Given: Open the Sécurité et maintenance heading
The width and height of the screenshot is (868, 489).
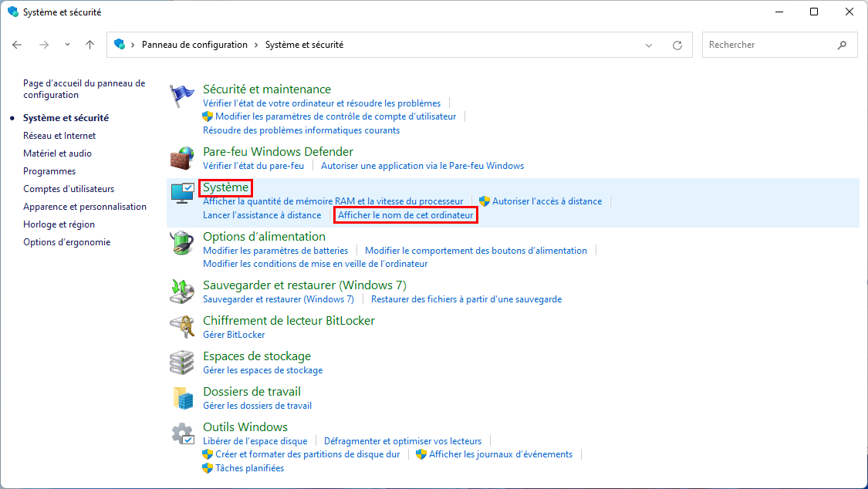Looking at the screenshot, I should coord(267,89).
